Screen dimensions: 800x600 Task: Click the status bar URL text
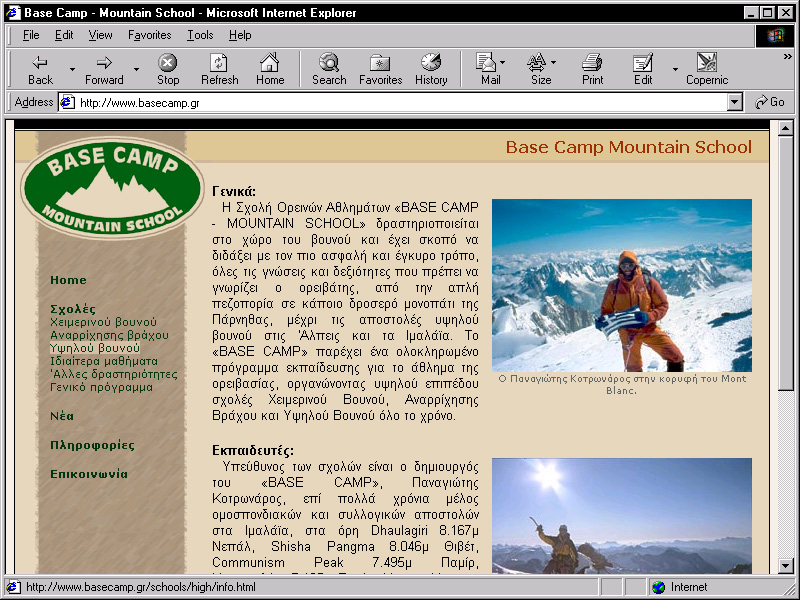[141, 587]
